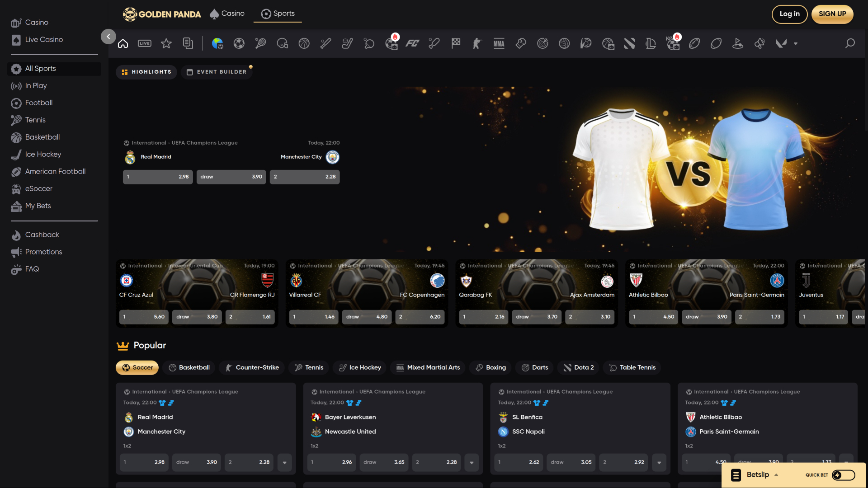Open Promotions from the left sidebar

pyautogui.click(x=42, y=252)
